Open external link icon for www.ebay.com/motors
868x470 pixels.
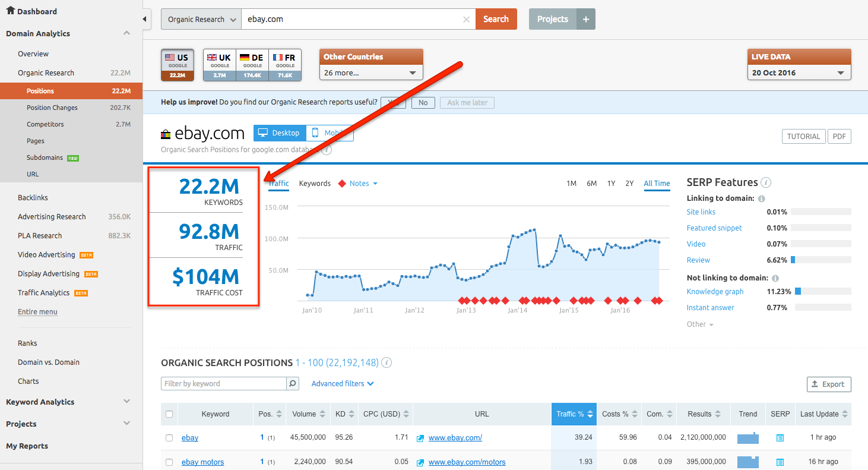(x=420, y=462)
